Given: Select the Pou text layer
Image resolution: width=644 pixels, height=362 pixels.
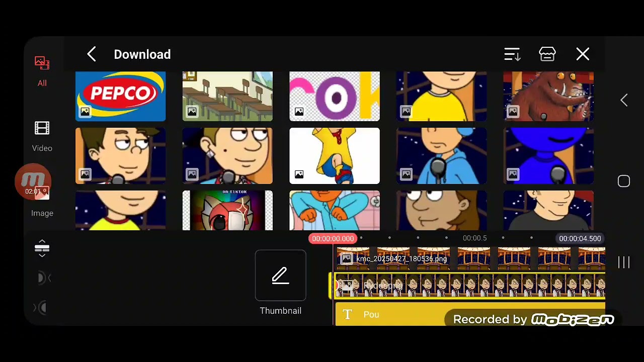Looking at the screenshot, I should [x=470, y=314].
